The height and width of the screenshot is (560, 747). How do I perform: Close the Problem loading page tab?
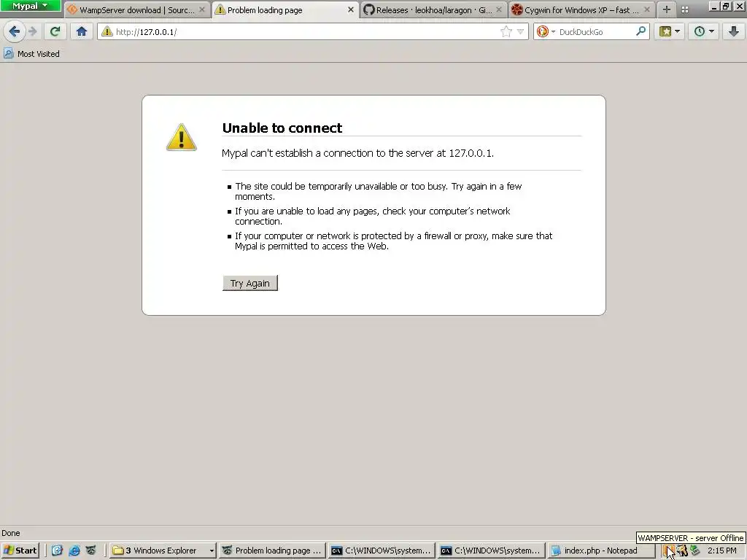point(351,9)
